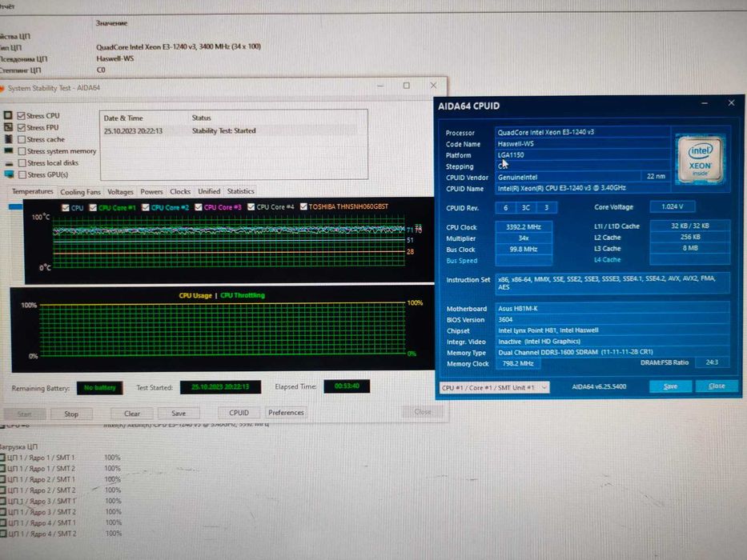Enable Stress system memory checkbox
Image resolution: width=747 pixels, height=560 pixels.
click(22, 151)
